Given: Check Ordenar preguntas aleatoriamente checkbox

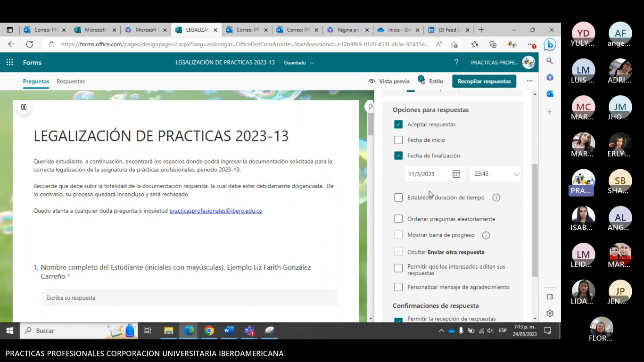Looking at the screenshot, I should [398, 219].
